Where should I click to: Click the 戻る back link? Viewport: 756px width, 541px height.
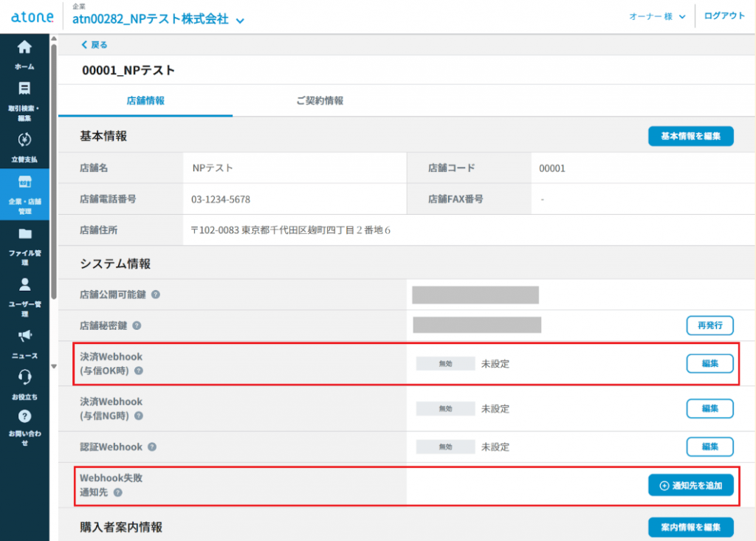94,45
